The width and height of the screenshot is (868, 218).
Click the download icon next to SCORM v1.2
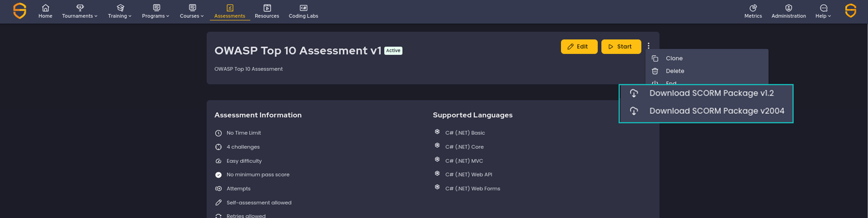point(635,93)
